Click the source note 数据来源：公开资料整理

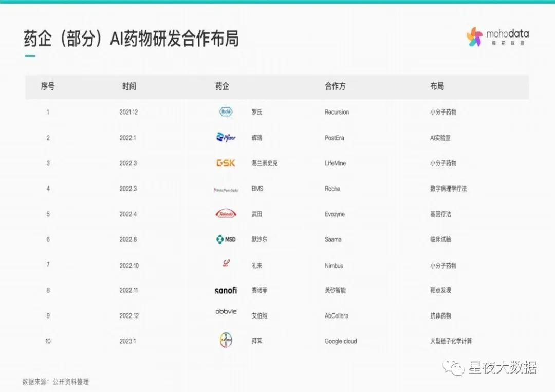(x=55, y=382)
